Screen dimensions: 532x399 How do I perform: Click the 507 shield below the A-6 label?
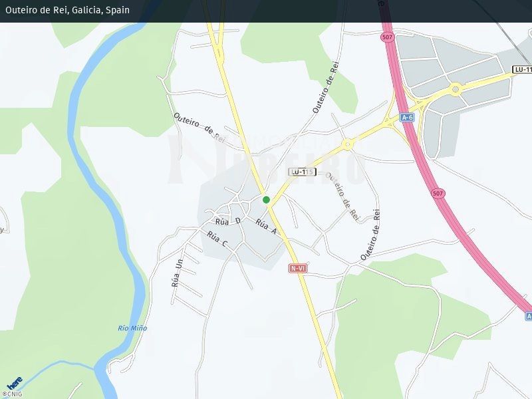pyautogui.click(x=438, y=193)
